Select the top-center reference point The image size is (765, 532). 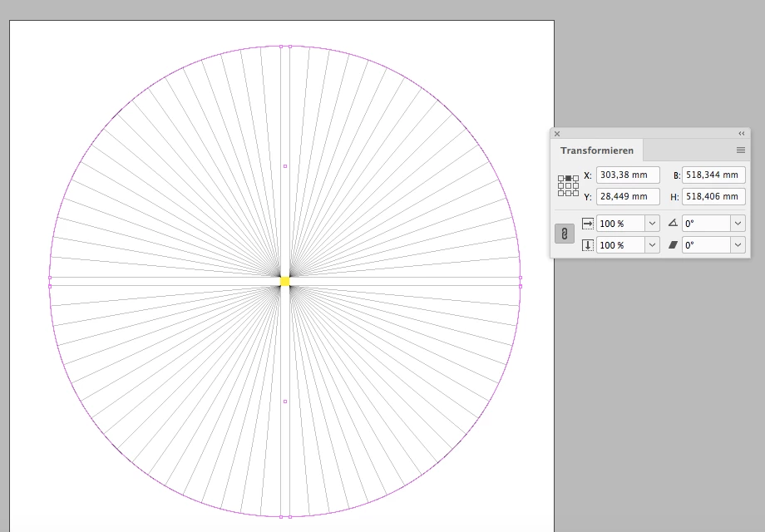pyautogui.click(x=569, y=179)
